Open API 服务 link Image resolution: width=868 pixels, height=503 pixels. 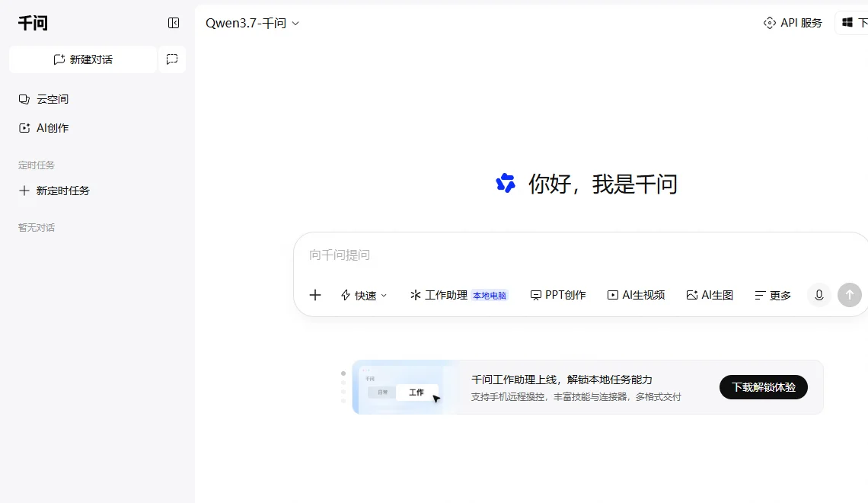(x=793, y=23)
